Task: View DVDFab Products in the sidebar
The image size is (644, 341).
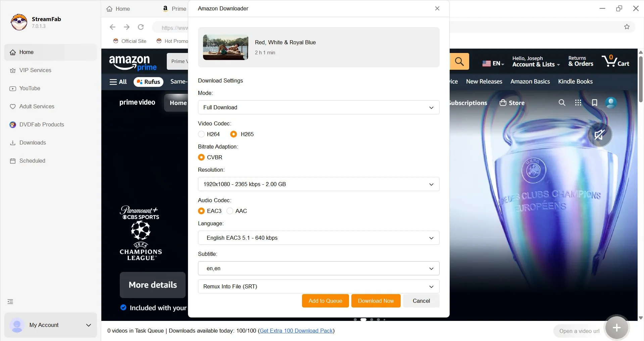Action: (41, 124)
